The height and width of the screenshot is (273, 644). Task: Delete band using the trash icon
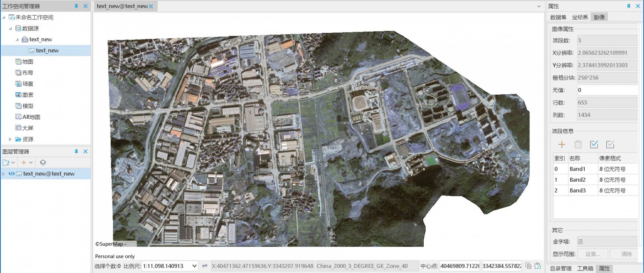click(578, 144)
